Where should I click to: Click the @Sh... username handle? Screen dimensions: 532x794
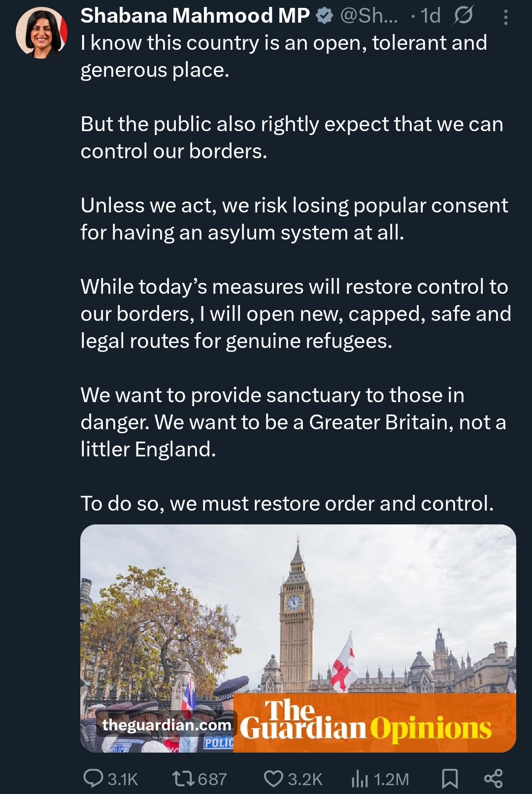(x=368, y=16)
